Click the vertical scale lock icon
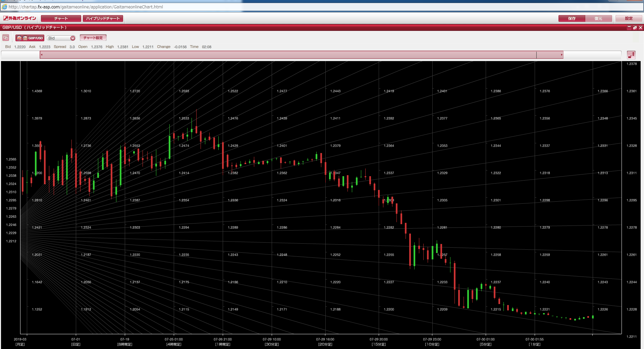The height and width of the screenshot is (349, 644). [x=631, y=55]
